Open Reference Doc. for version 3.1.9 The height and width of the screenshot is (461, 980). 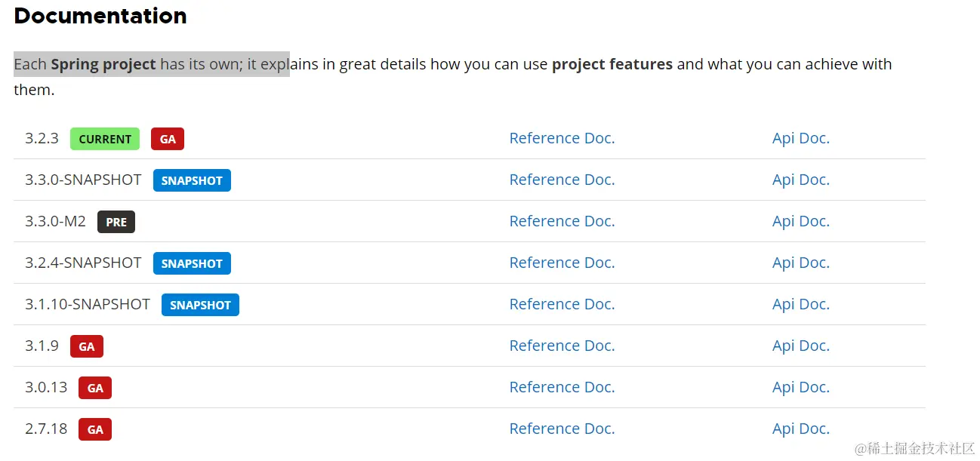562,346
